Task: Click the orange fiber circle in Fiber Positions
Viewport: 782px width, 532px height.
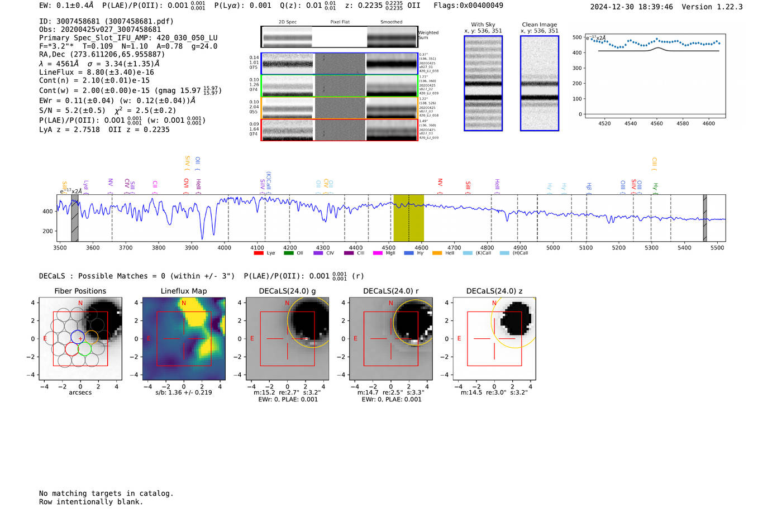Action: point(91,337)
